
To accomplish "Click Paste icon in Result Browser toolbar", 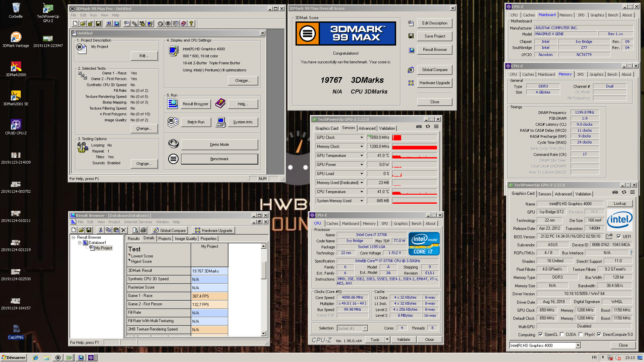I will click(116, 230).
